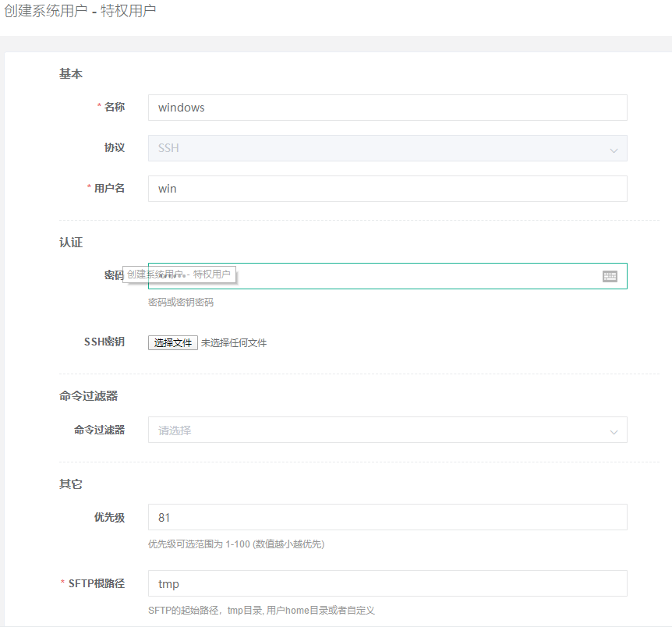The width and height of the screenshot is (672, 627).
Task: Click the 基本 section heading
Action: tap(71, 74)
